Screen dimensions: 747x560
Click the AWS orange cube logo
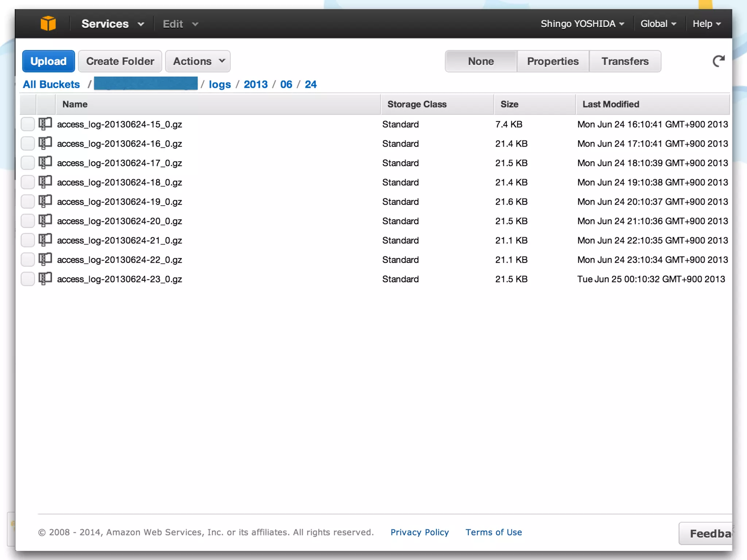(x=48, y=24)
